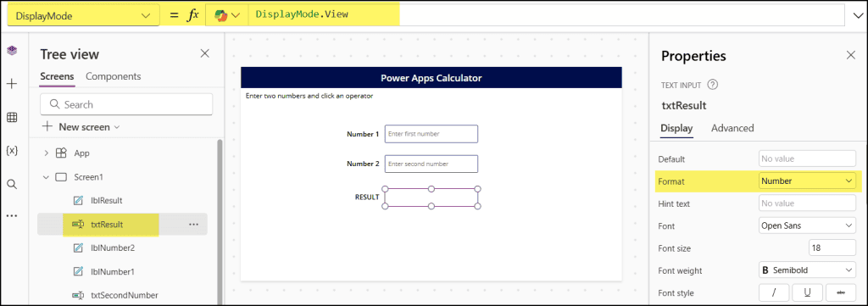Open the property selector dropdown showing DisplayMode
Screen dimensions: 868x306
83,16
